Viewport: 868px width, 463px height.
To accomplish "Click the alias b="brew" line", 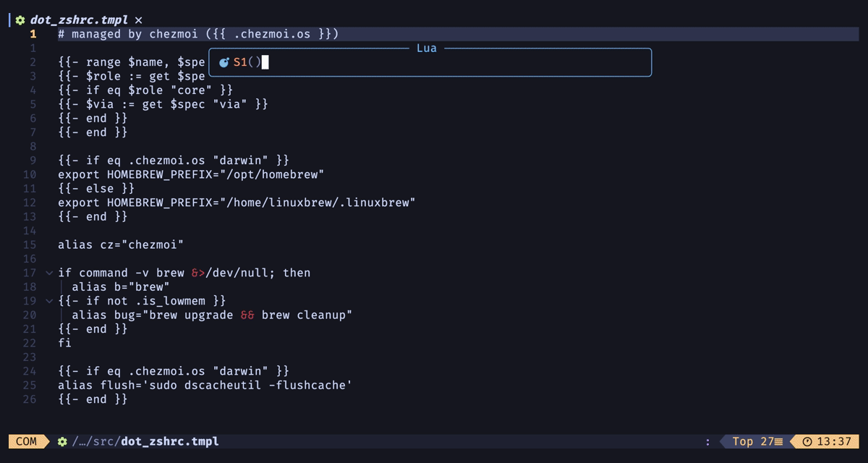I will pos(121,286).
